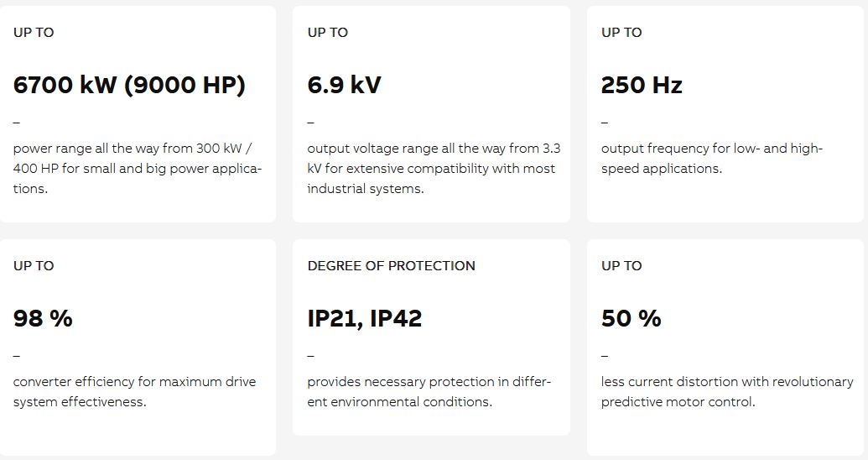Click the output frequency description text

click(x=711, y=159)
